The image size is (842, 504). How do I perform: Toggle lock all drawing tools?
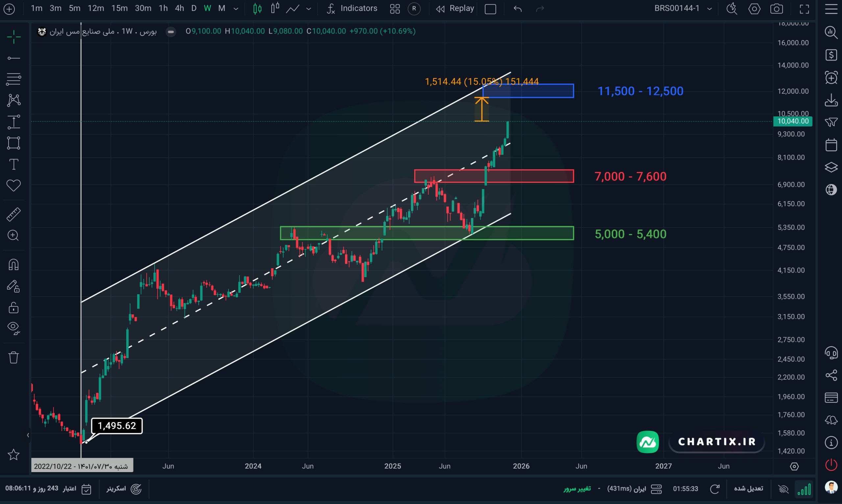point(13,308)
